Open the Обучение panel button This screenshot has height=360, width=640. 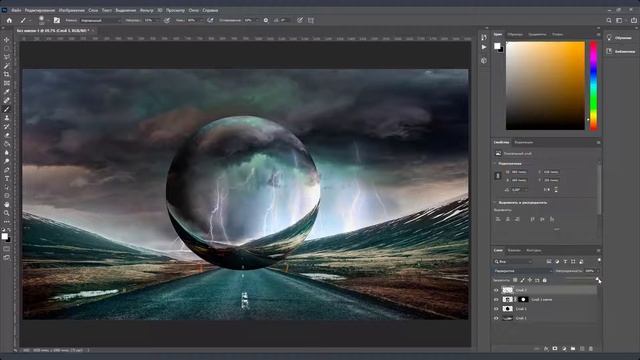pos(620,38)
